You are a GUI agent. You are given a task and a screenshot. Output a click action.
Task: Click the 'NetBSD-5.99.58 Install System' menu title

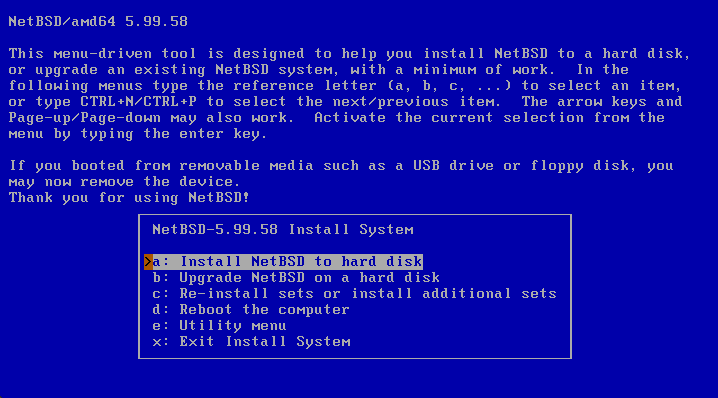(x=283, y=229)
